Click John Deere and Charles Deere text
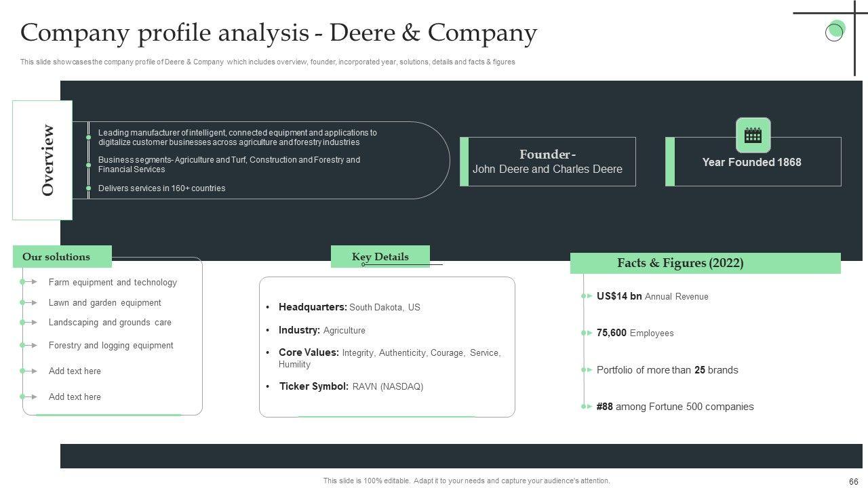The image size is (868, 488). [x=547, y=169]
